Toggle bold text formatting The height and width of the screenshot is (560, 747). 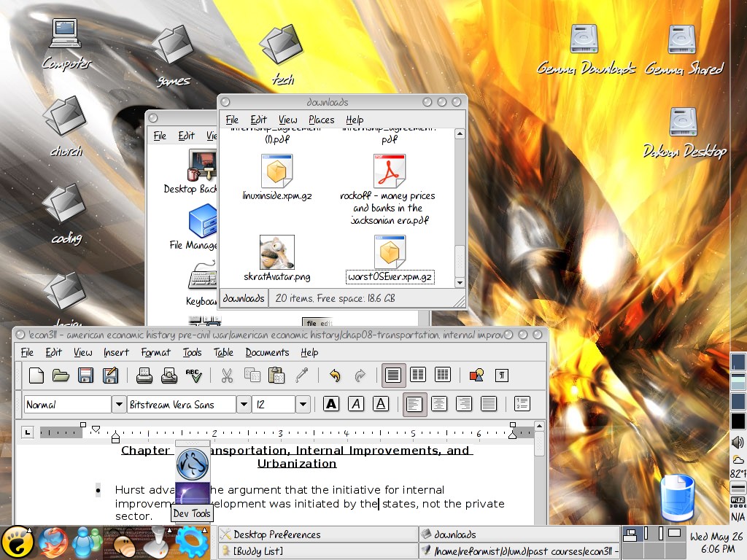(331, 404)
